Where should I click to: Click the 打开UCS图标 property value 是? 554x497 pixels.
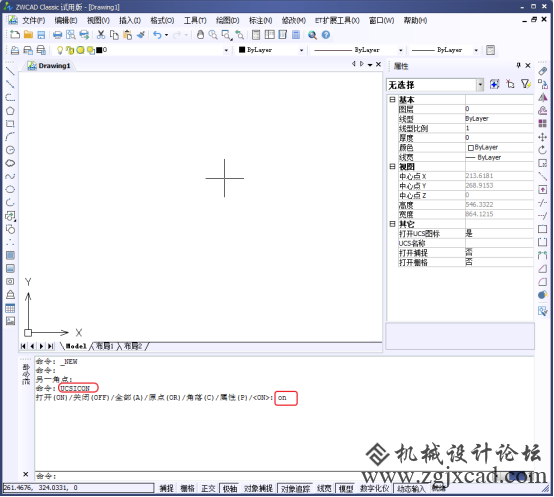click(468, 233)
